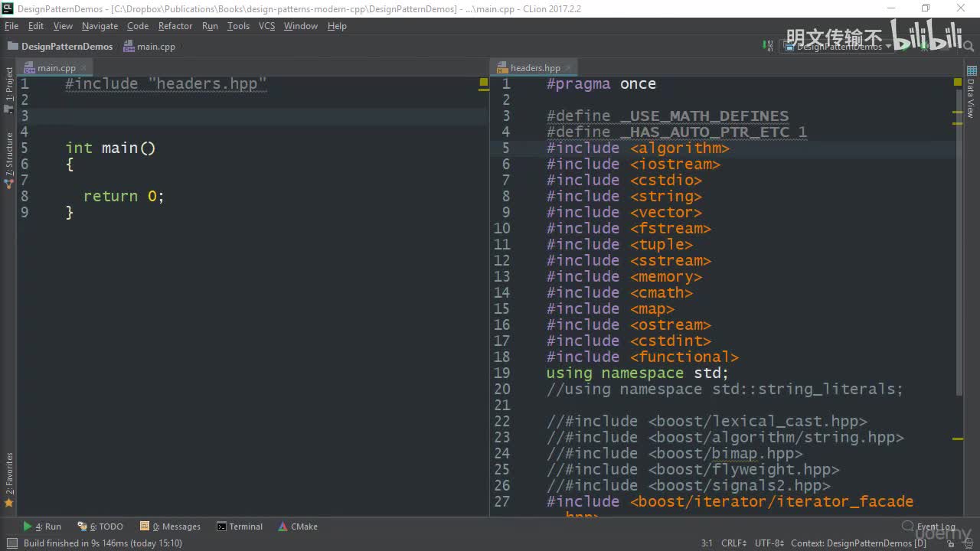
Task: Click the return 0; line in main.cpp
Action: tap(123, 196)
